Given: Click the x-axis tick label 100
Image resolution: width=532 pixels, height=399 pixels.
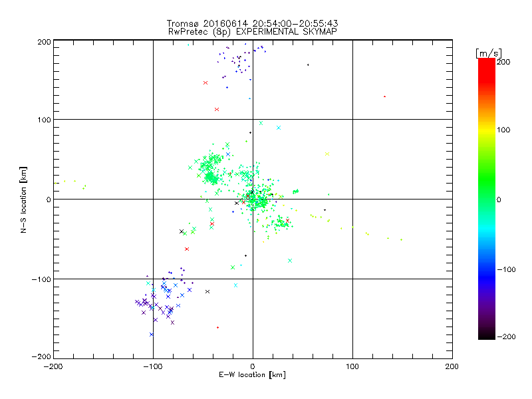Looking at the screenshot, I should point(352,366).
